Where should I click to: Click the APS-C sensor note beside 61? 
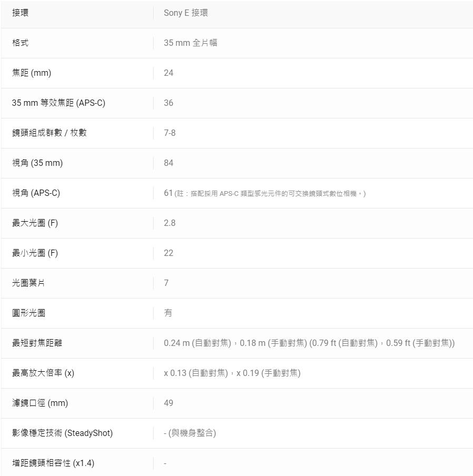[x=270, y=193]
